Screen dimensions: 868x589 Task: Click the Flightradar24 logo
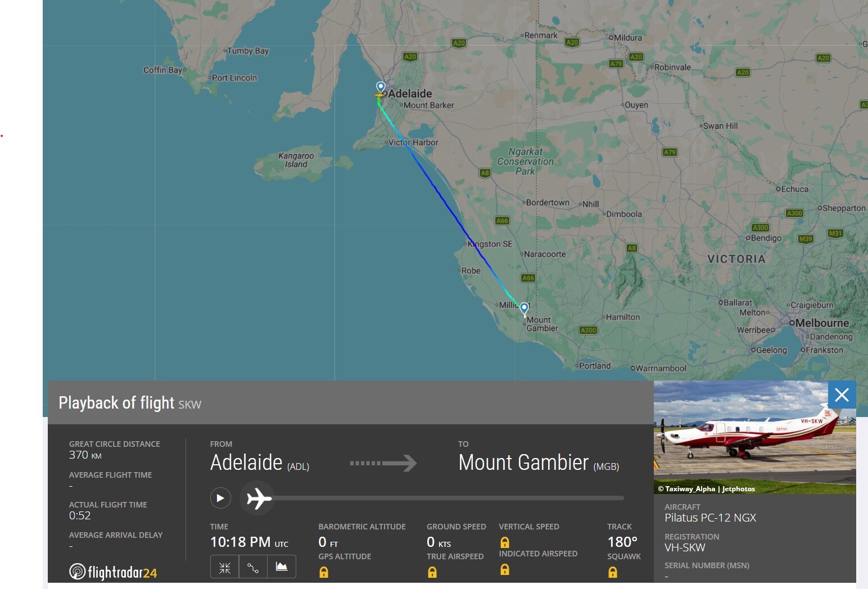112,572
